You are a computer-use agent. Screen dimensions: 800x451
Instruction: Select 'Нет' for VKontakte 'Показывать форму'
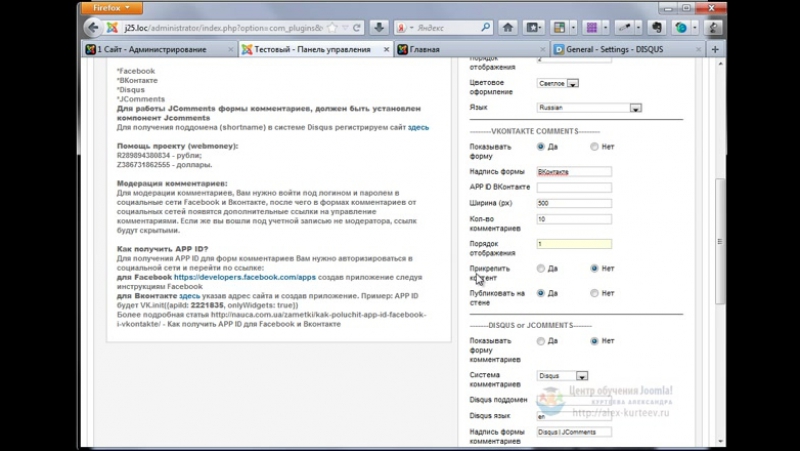pyautogui.click(x=594, y=146)
